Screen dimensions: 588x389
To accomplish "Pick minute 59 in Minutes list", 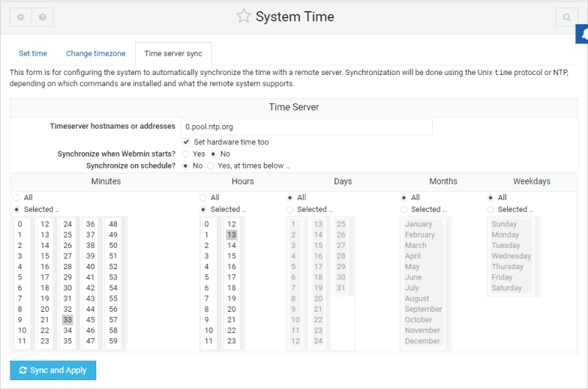I will tap(113, 341).
